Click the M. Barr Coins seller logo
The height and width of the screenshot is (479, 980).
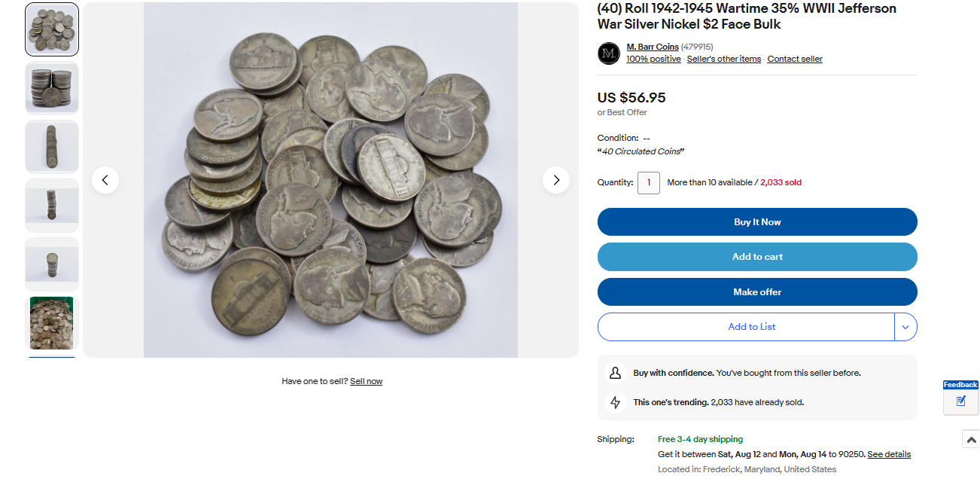click(608, 53)
